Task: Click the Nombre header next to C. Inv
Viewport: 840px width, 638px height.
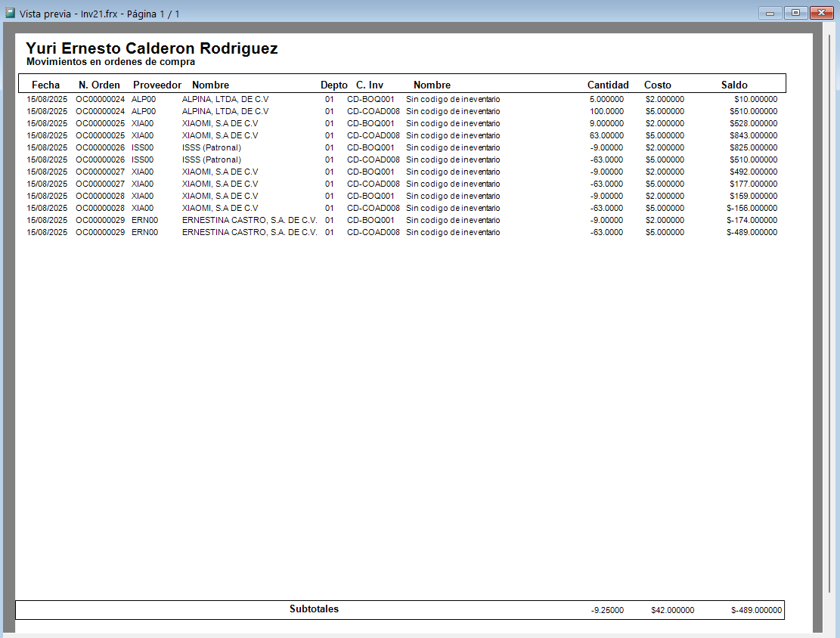Action: pos(432,85)
